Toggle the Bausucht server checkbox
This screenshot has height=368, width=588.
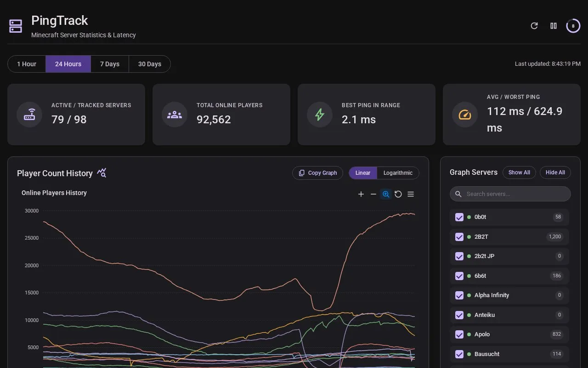coord(459,354)
